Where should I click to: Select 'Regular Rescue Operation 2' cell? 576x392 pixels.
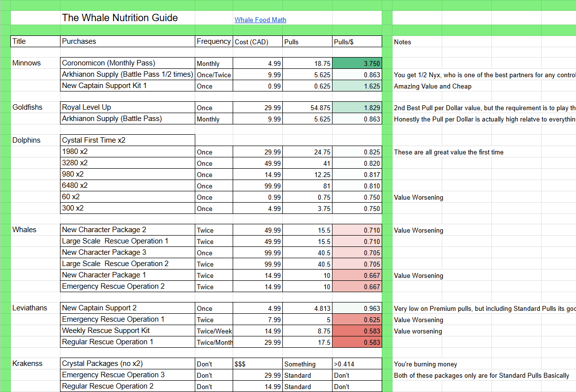(127, 386)
